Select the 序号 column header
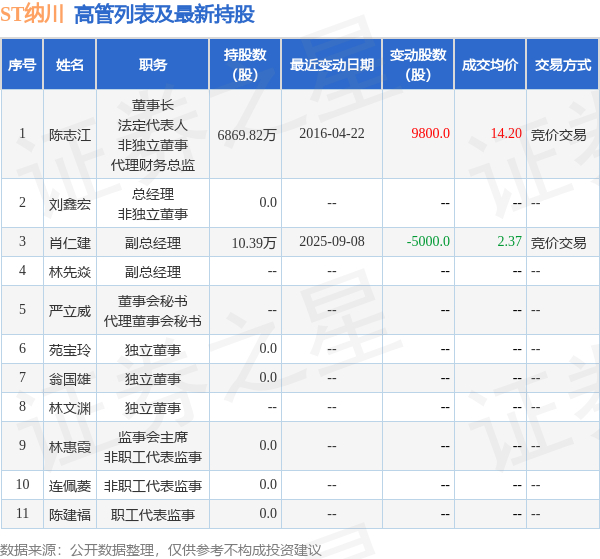Screen dimensions: 600x559 (22, 65)
